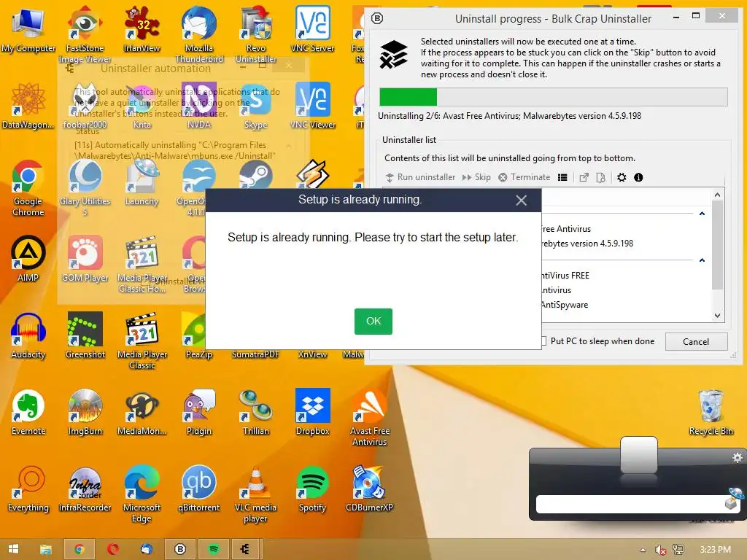Open ImgBurn desktop icon
The height and width of the screenshot is (560, 747).
click(x=85, y=413)
